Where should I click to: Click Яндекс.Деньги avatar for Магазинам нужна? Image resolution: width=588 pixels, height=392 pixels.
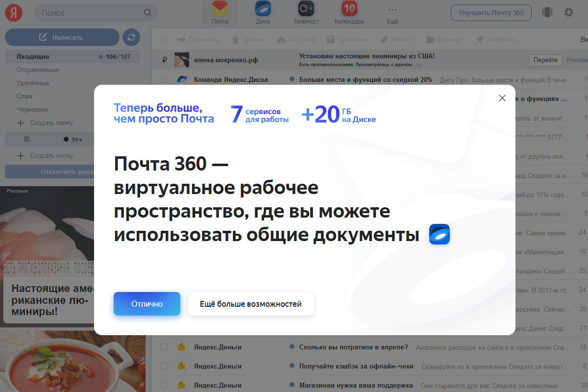point(182,385)
